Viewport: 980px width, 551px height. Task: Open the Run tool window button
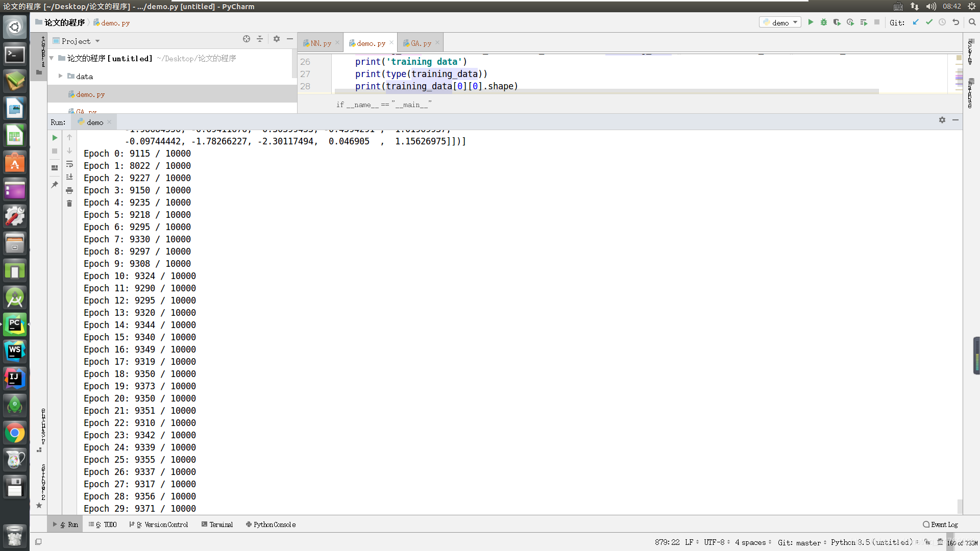pos(65,524)
